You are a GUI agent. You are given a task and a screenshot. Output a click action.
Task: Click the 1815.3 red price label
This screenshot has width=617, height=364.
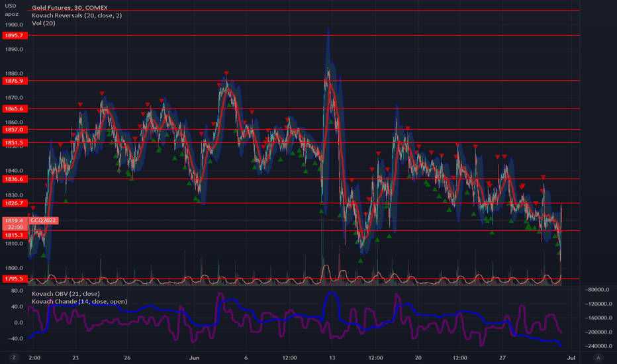click(x=15, y=235)
